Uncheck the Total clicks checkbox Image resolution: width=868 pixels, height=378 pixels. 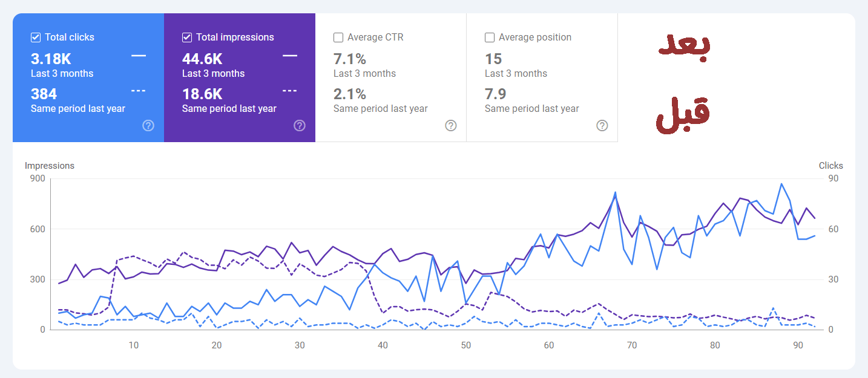pyautogui.click(x=36, y=37)
